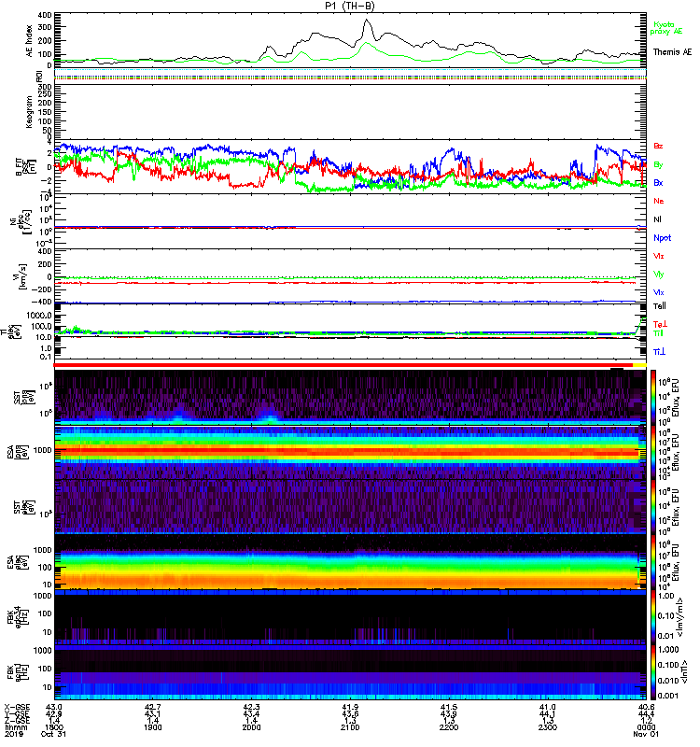Click the 2019 year label

pos(14,734)
